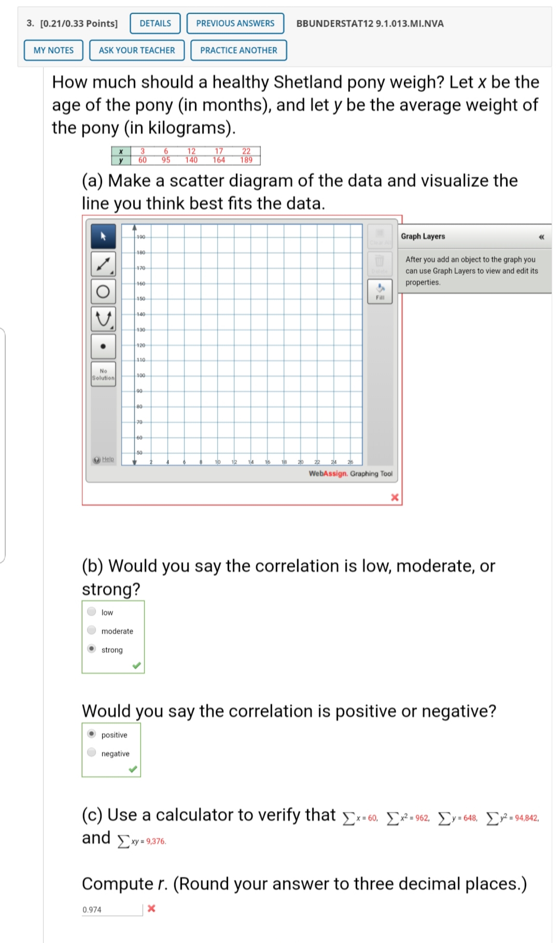Open PREVIOUS ANSWERS
The height and width of the screenshot is (943, 560).
tap(234, 23)
